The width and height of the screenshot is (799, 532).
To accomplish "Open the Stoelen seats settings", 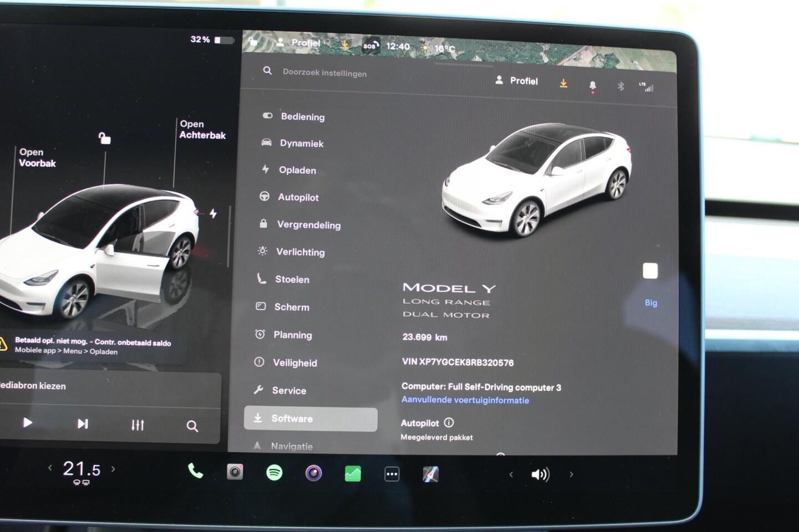I will coord(292,280).
